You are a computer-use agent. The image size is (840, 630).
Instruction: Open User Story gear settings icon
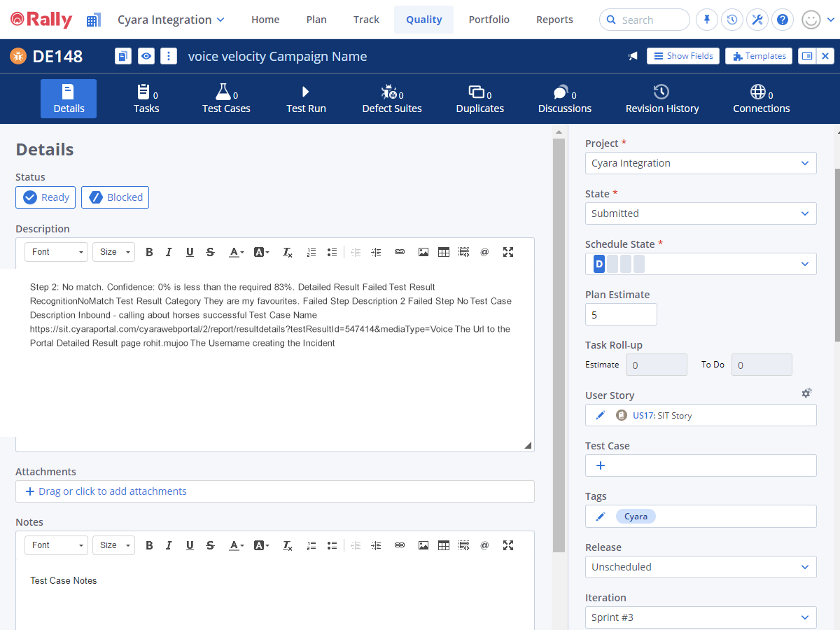[x=806, y=393]
